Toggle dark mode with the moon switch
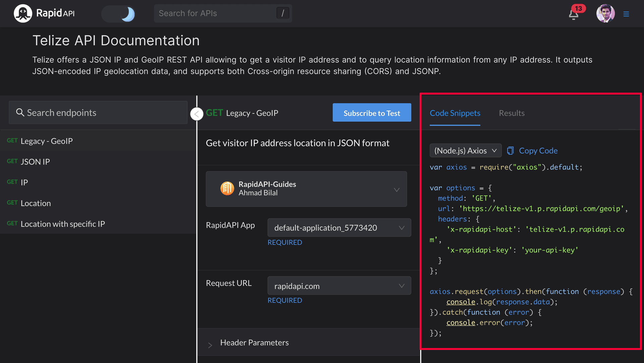Image resolution: width=644 pixels, height=363 pixels. [x=119, y=14]
